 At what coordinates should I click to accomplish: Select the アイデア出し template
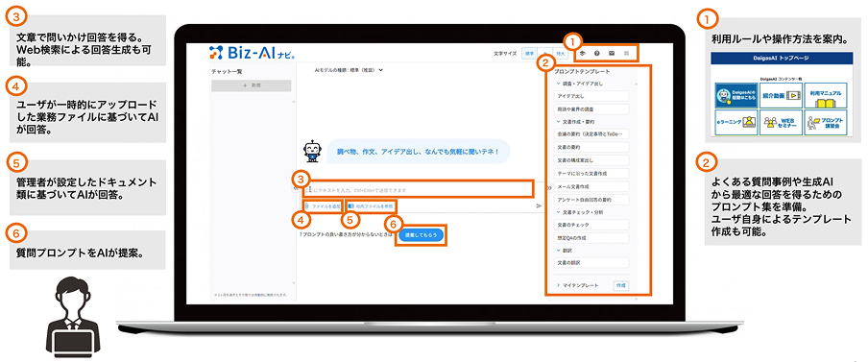tap(591, 96)
